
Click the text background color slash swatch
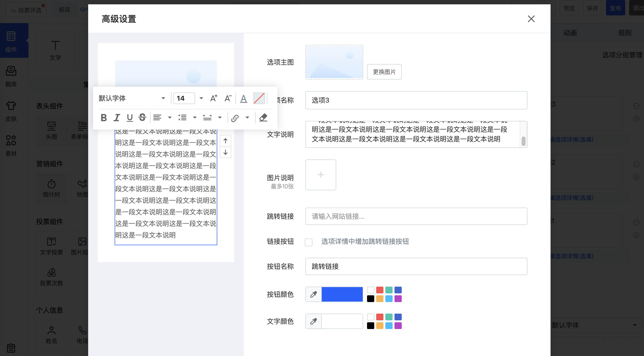coord(259,98)
